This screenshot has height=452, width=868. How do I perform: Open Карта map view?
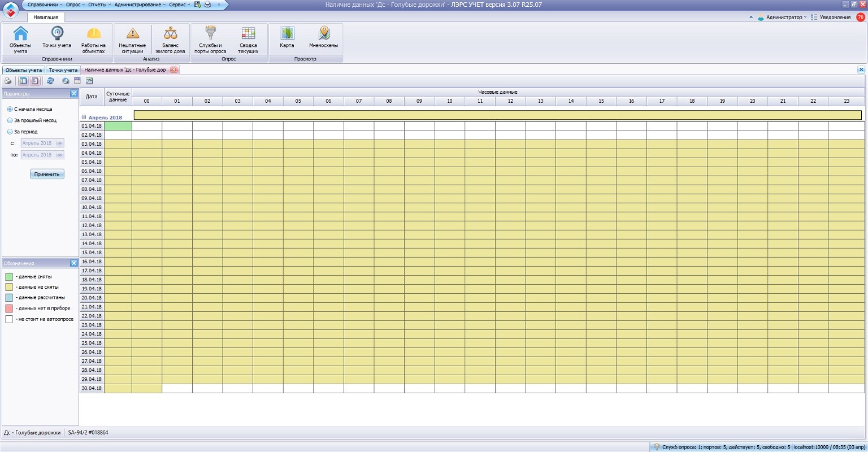pos(287,37)
